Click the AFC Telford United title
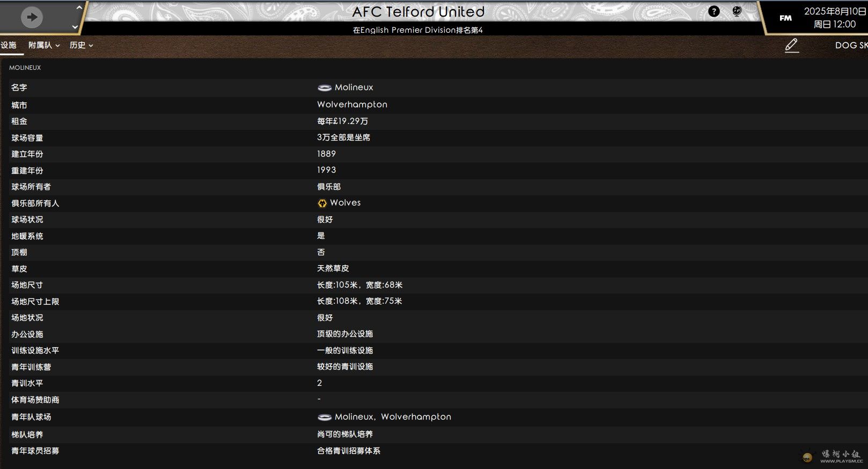 coord(418,12)
